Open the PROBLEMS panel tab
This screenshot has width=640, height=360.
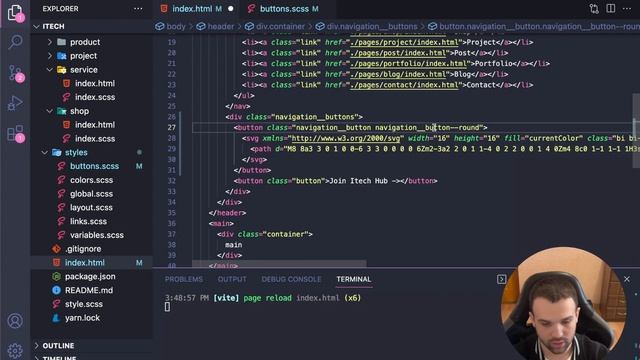tap(184, 279)
